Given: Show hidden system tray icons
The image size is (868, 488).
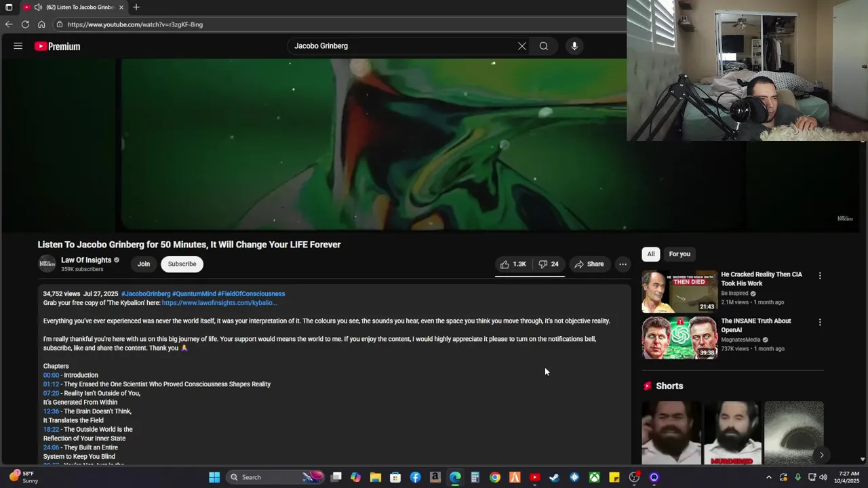Looking at the screenshot, I should [x=768, y=477].
